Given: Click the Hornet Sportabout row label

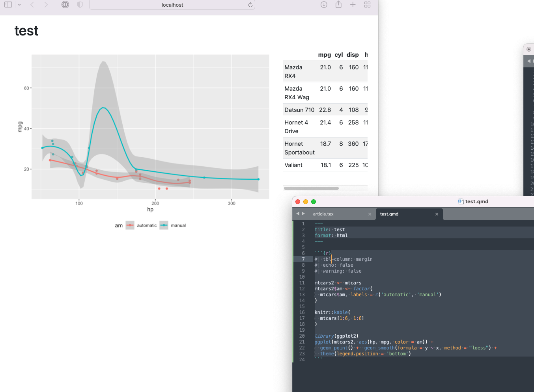Looking at the screenshot, I should coord(299,148).
